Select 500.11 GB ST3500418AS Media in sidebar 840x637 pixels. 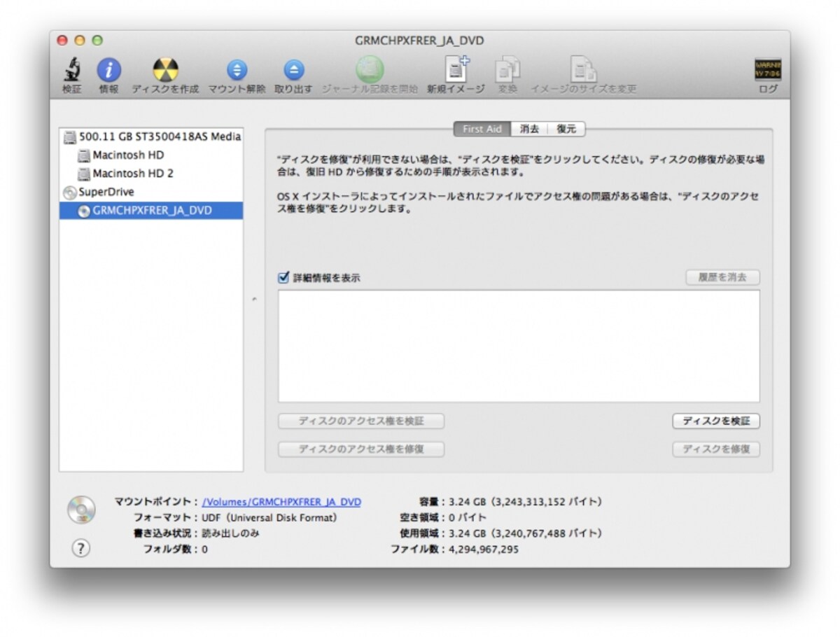tap(151, 137)
